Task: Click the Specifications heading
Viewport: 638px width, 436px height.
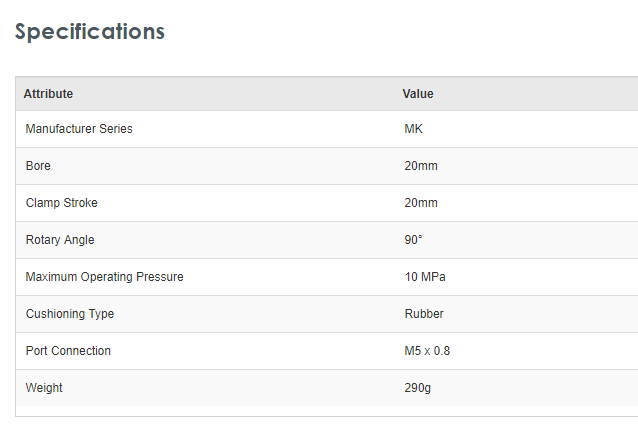Action: click(90, 31)
